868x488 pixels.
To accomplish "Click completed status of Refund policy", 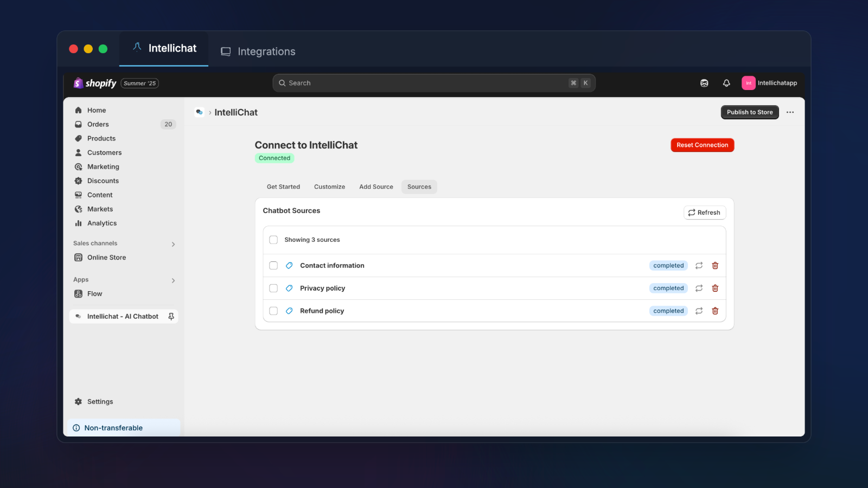I will (668, 311).
